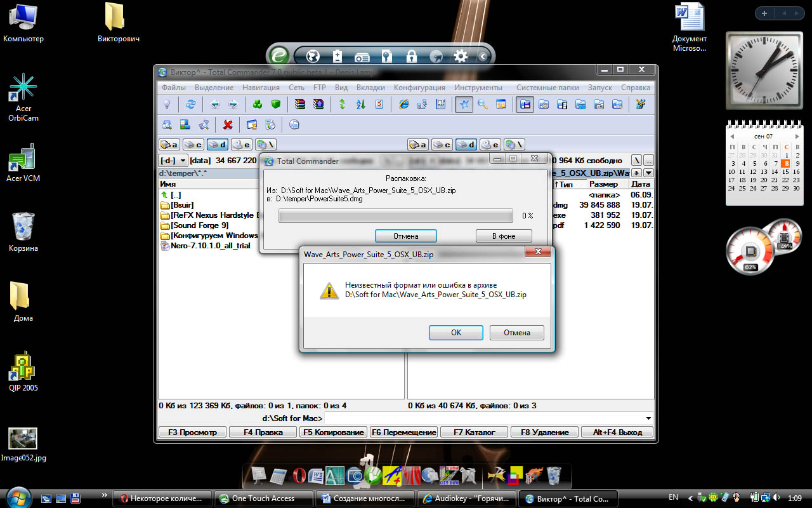Viewport: 812px width, 508px height.
Task: Click the green clover toolbar icon
Action: point(258,105)
